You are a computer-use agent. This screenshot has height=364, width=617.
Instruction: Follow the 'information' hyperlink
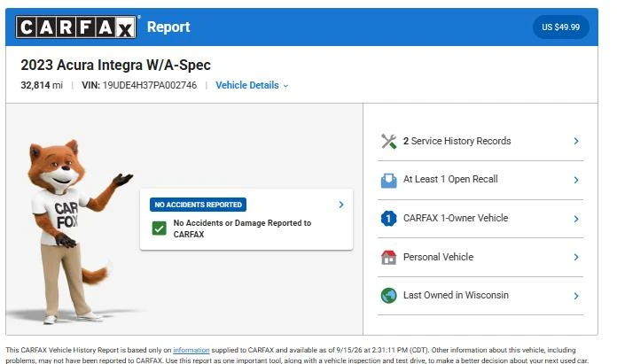191,350
